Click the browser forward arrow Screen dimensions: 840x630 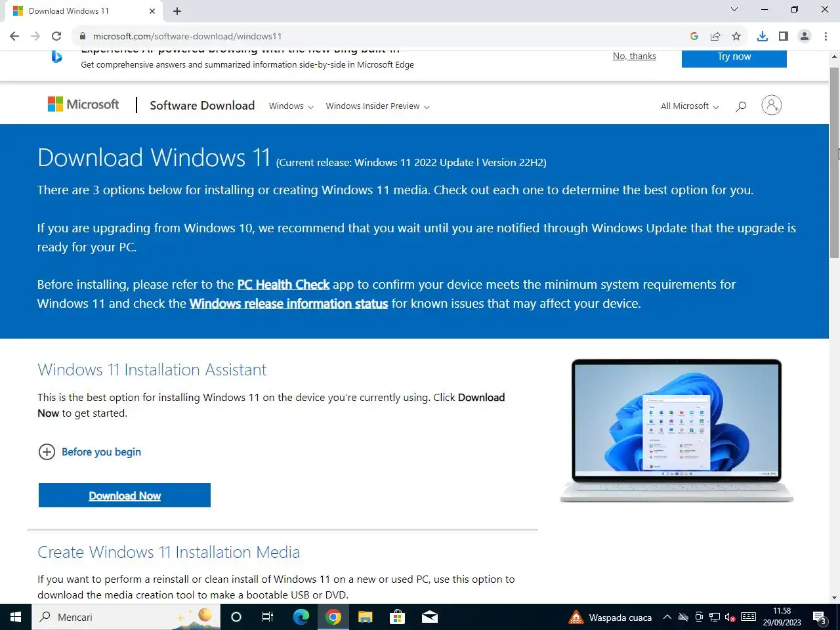(35, 36)
